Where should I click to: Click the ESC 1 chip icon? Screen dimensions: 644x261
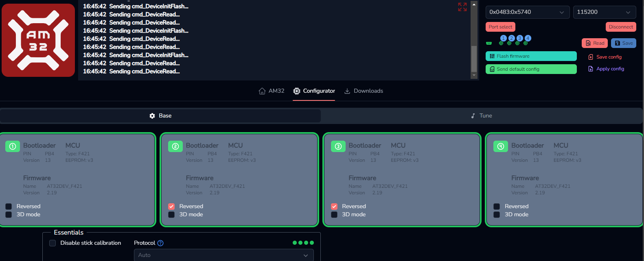click(502, 43)
